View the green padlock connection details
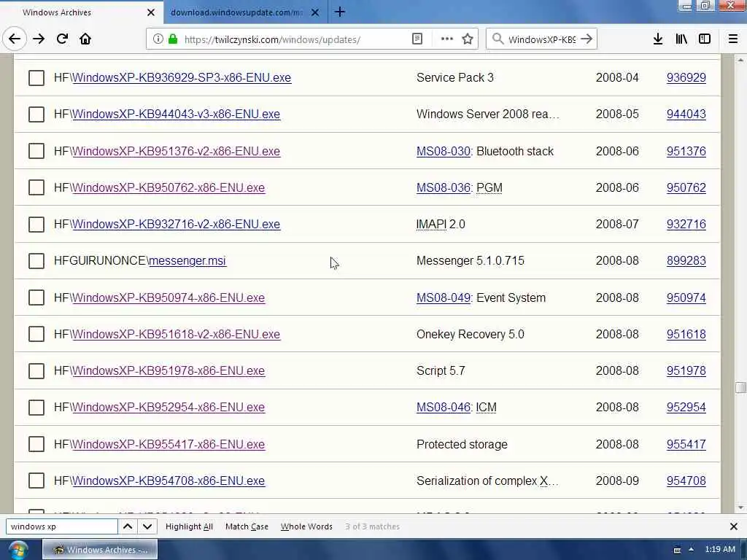The height and width of the screenshot is (560, 747). (x=173, y=39)
